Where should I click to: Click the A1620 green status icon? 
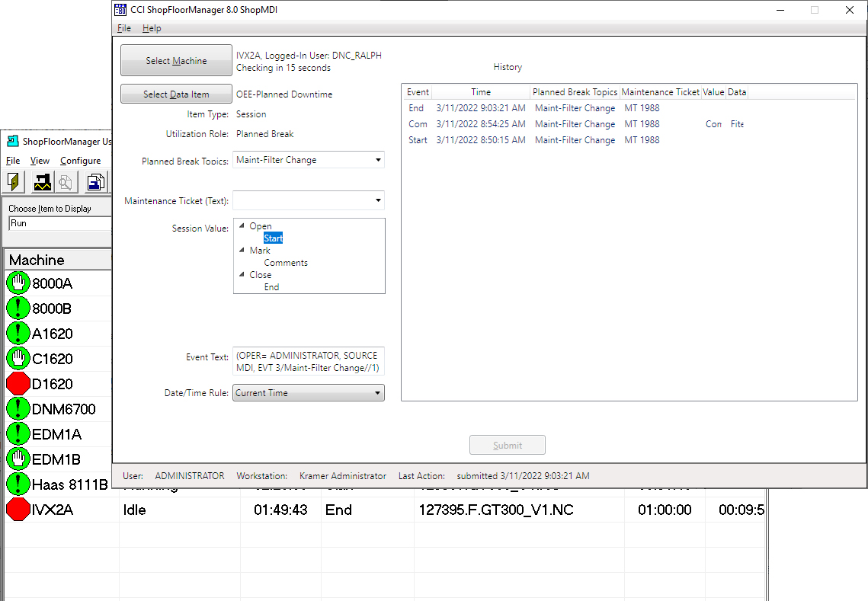coord(18,333)
